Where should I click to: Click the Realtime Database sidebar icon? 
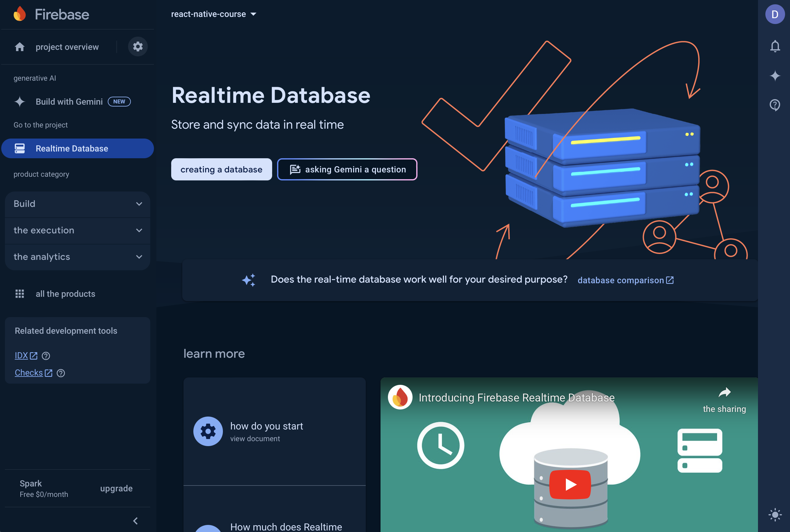tap(20, 148)
